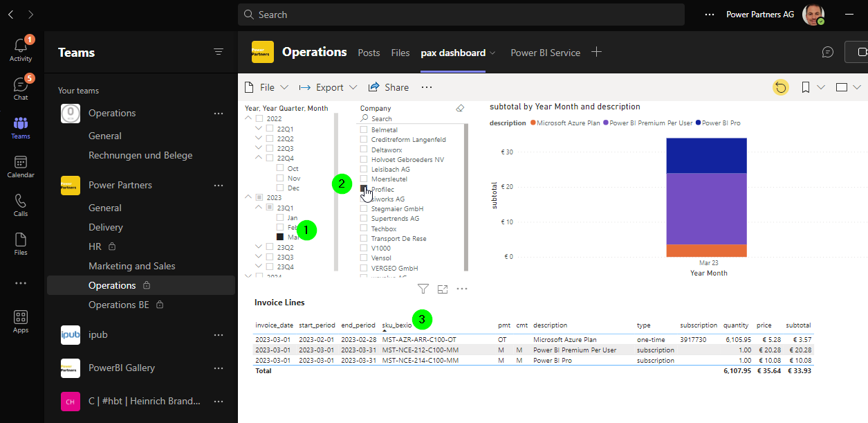
Task: Share the report
Action: pyautogui.click(x=388, y=87)
